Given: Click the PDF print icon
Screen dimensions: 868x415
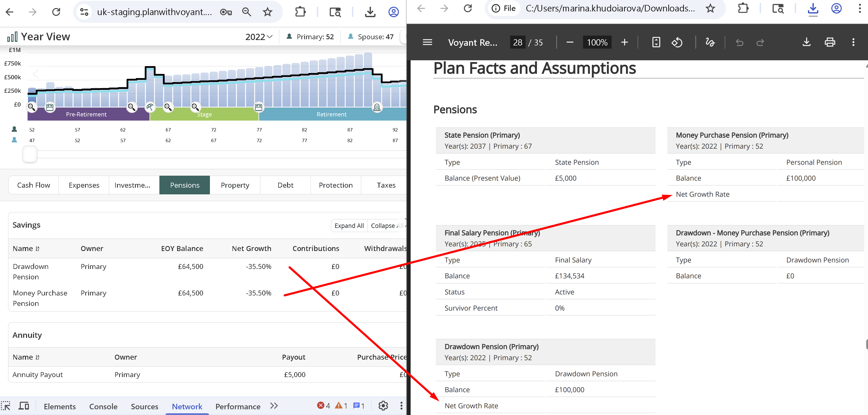Looking at the screenshot, I should click(830, 42).
